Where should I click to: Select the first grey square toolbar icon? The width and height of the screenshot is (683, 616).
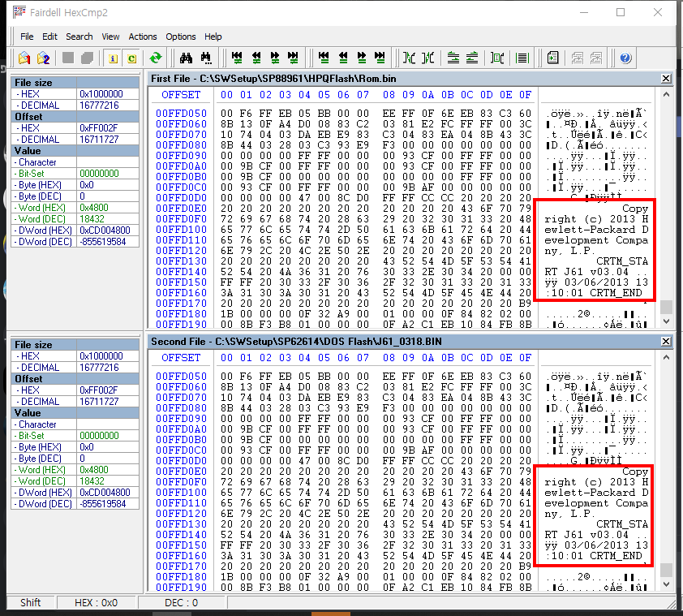click(68, 58)
